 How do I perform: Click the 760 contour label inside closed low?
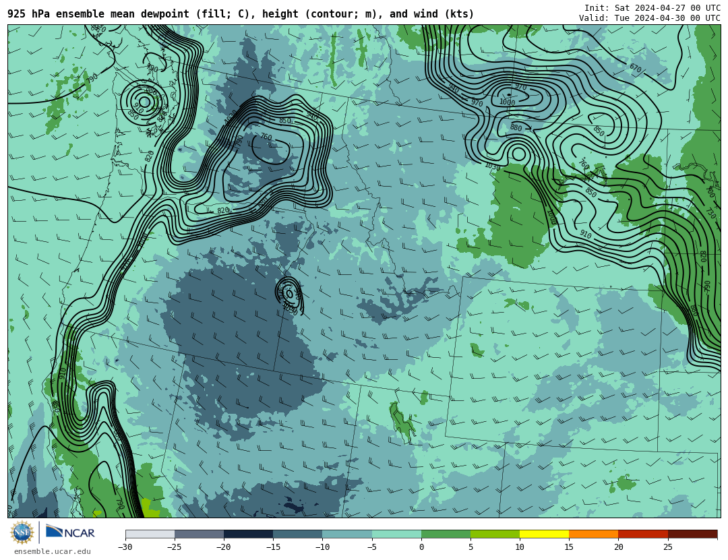click(x=266, y=137)
